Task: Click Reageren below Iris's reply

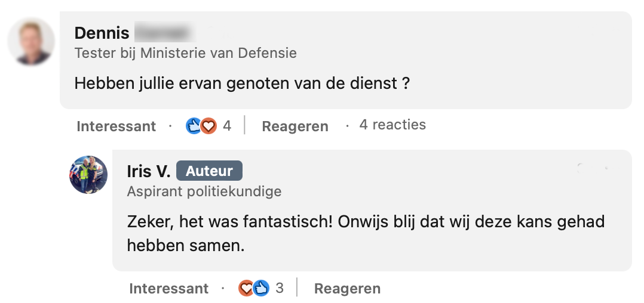Action: pos(347,289)
